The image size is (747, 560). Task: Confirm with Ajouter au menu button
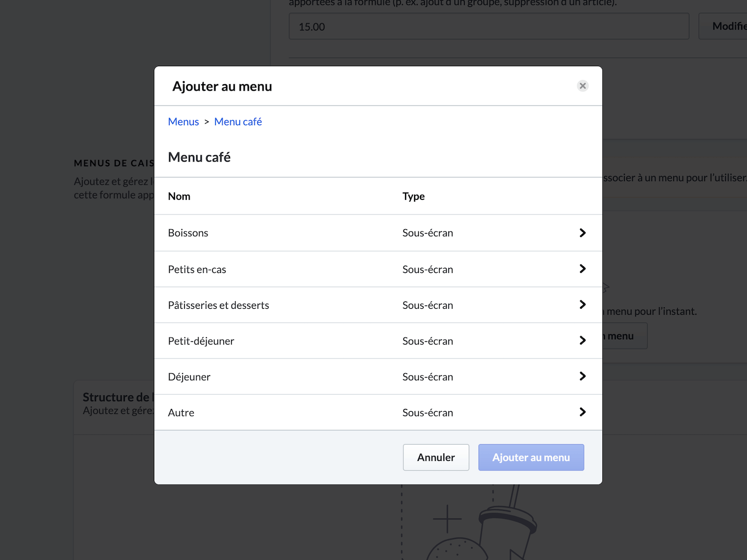531,458
